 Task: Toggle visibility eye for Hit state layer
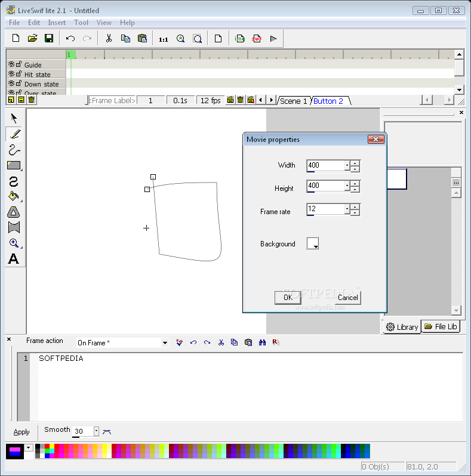tap(11, 74)
